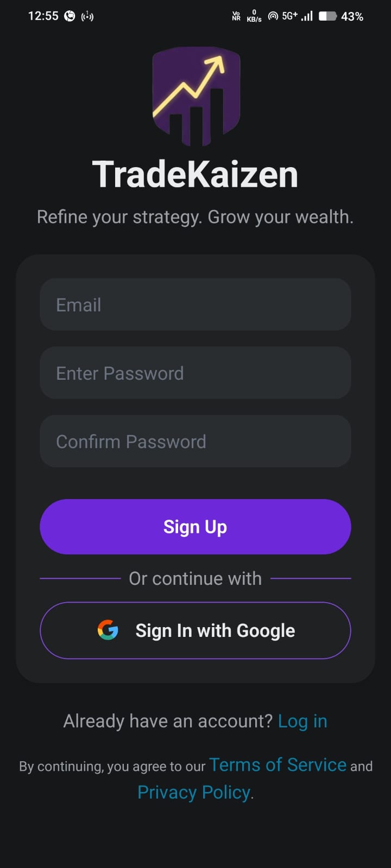View the Privacy Policy link
This screenshot has height=868, width=391.
click(x=194, y=793)
